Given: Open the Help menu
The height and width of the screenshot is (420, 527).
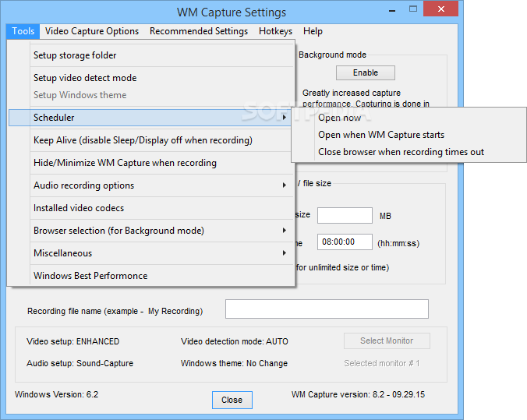Looking at the screenshot, I should (313, 31).
